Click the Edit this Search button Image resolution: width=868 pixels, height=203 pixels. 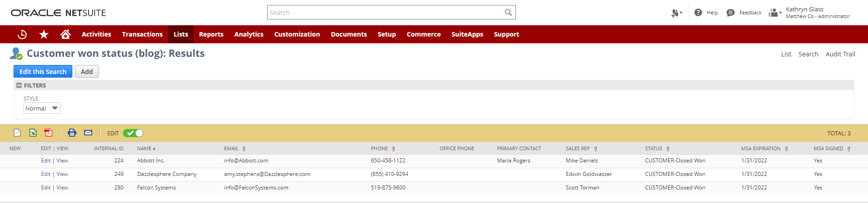point(43,71)
